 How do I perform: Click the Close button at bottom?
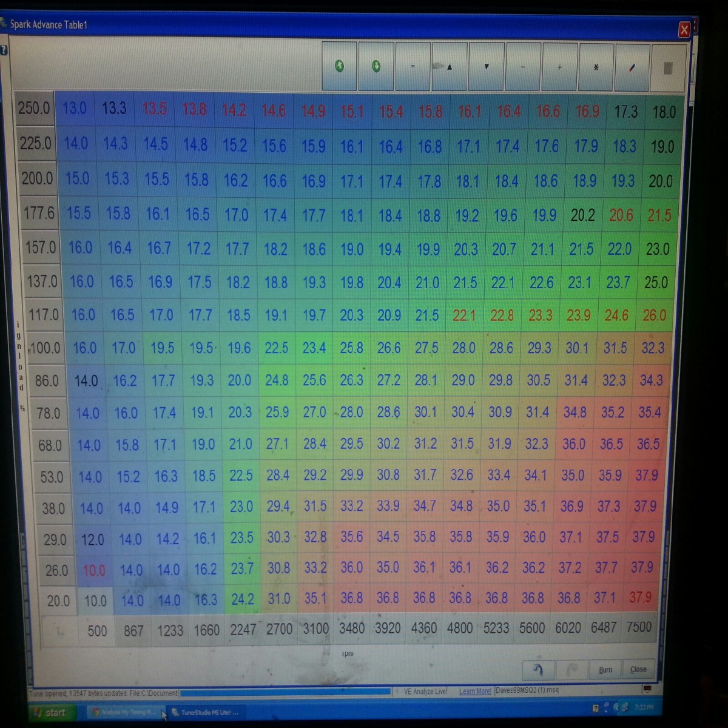638,670
